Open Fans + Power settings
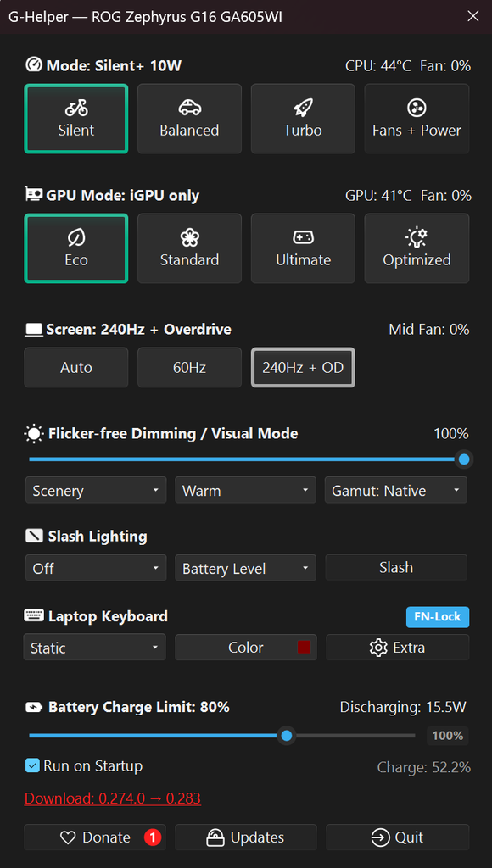The width and height of the screenshot is (492, 868). pos(417,119)
